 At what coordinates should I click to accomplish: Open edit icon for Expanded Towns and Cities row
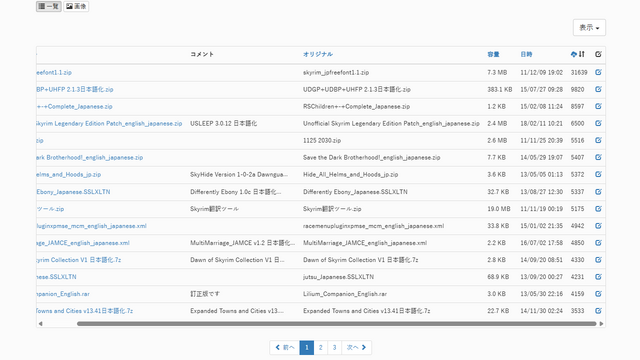coord(598,311)
